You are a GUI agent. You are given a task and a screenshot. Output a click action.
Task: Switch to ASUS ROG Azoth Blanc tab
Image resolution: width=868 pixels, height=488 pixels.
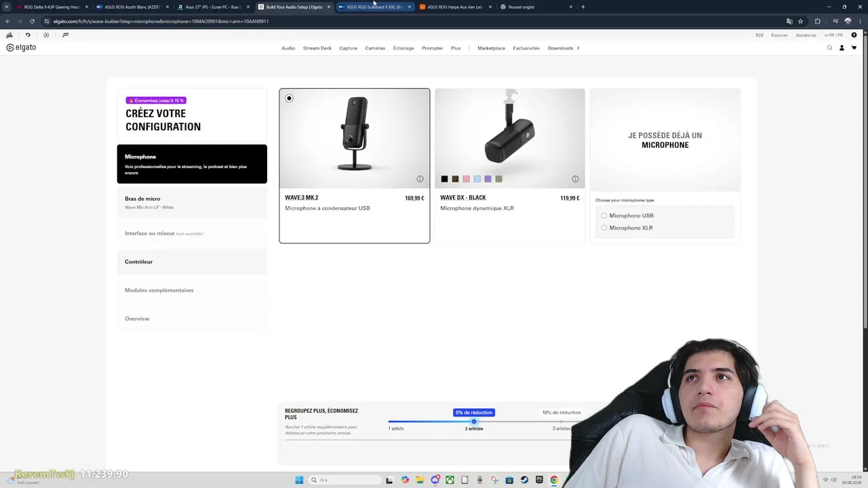[x=132, y=7]
